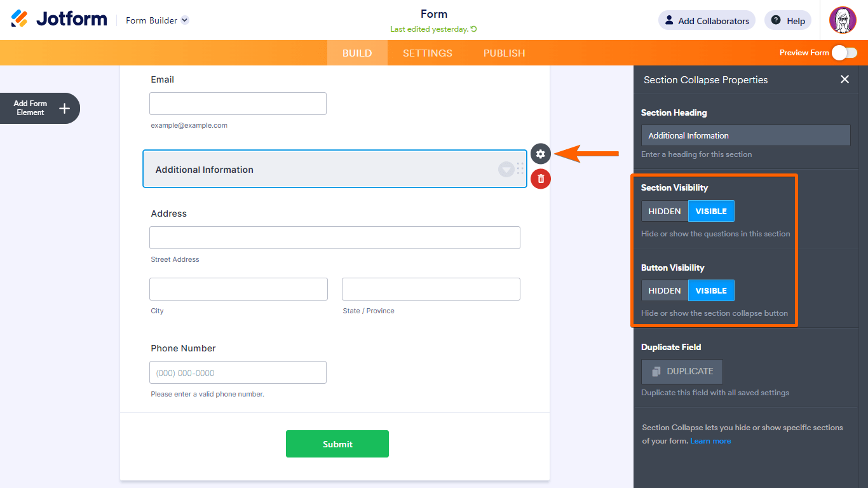Click the Duplicate field button
868x488 pixels.
(x=682, y=372)
